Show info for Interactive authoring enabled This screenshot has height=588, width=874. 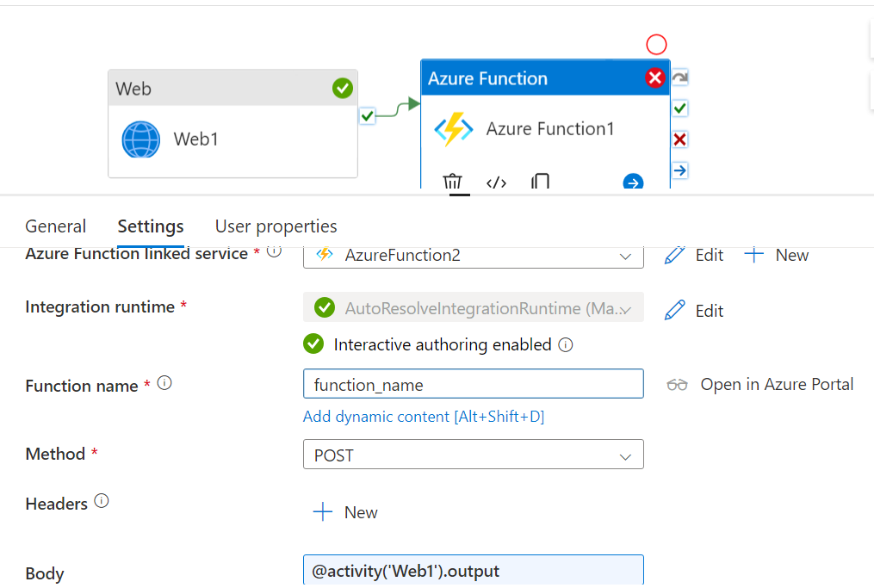tap(565, 345)
